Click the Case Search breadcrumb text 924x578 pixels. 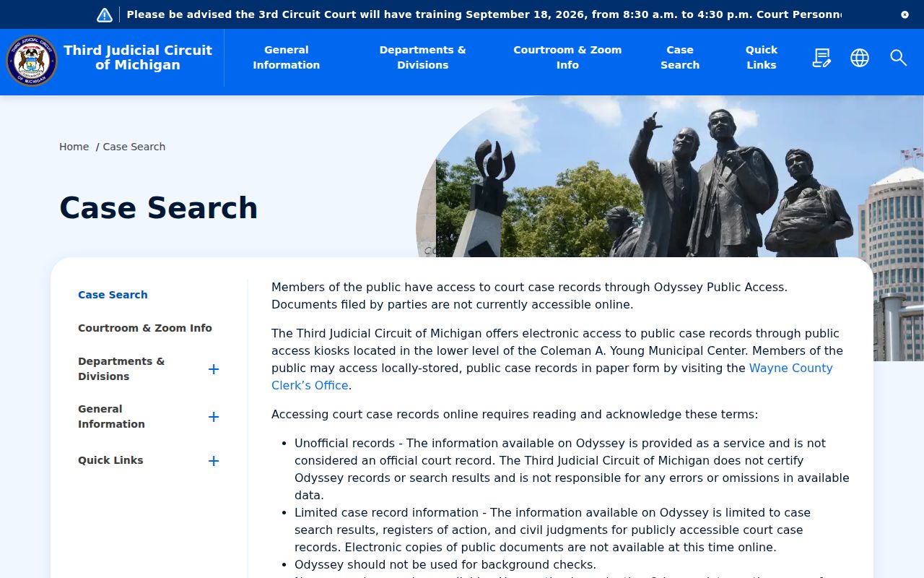(x=134, y=147)
